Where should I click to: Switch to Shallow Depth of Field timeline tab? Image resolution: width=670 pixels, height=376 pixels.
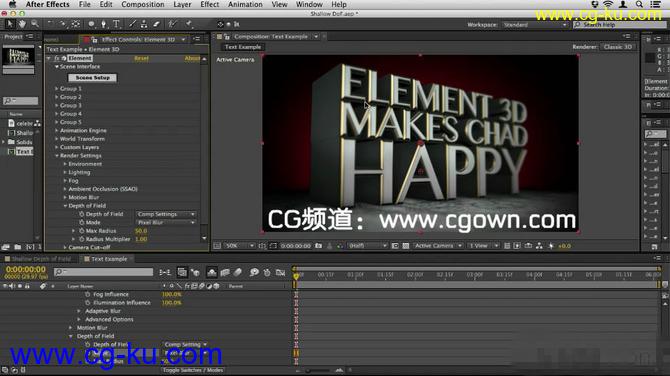(41, 259)
